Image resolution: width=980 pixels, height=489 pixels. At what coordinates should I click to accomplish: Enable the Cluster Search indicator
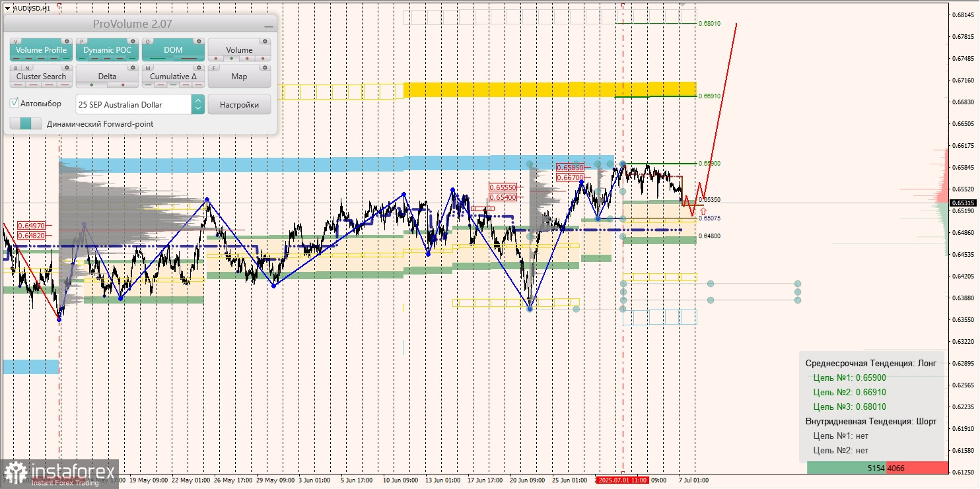pos(41,77)
